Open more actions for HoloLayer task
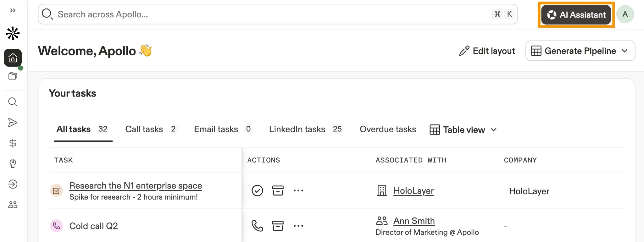 point(298,190)
